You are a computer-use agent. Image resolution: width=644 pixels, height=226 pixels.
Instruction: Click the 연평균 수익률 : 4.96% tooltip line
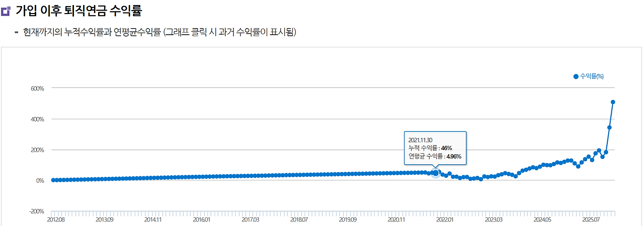click(x=435, y=156)
